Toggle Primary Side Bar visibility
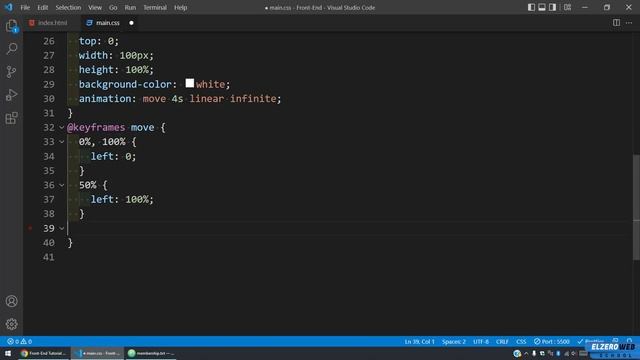 pos(531,7)
